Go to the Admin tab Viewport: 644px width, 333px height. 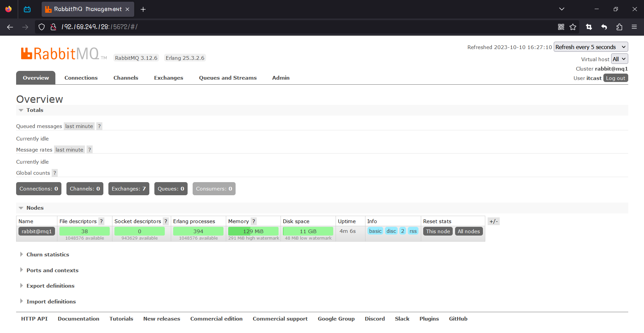point(281,78)
